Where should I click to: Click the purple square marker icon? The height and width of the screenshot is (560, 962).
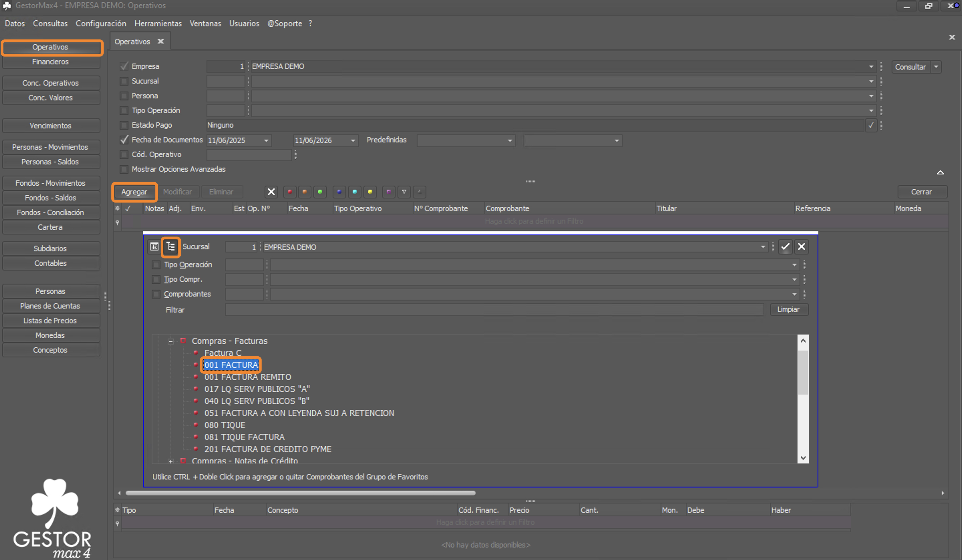coord(388,192)
